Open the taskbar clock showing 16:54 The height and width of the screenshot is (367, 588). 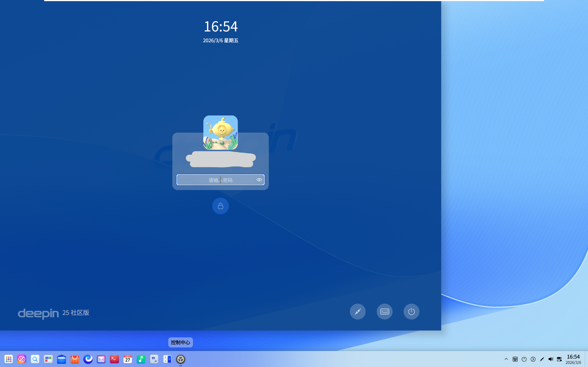pos(573,359)
